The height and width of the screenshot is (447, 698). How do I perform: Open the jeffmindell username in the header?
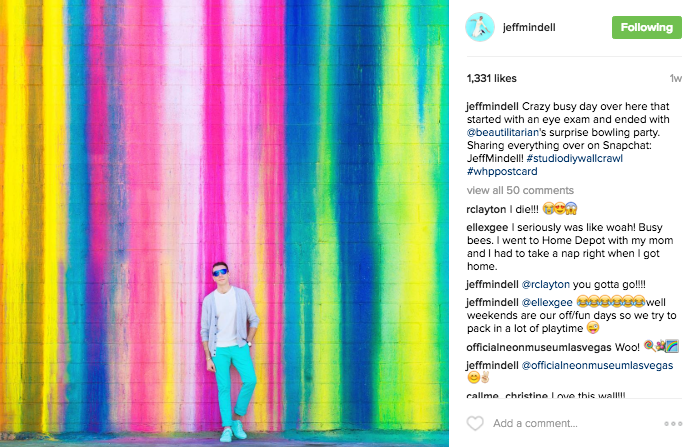click(x=529, y=28)
